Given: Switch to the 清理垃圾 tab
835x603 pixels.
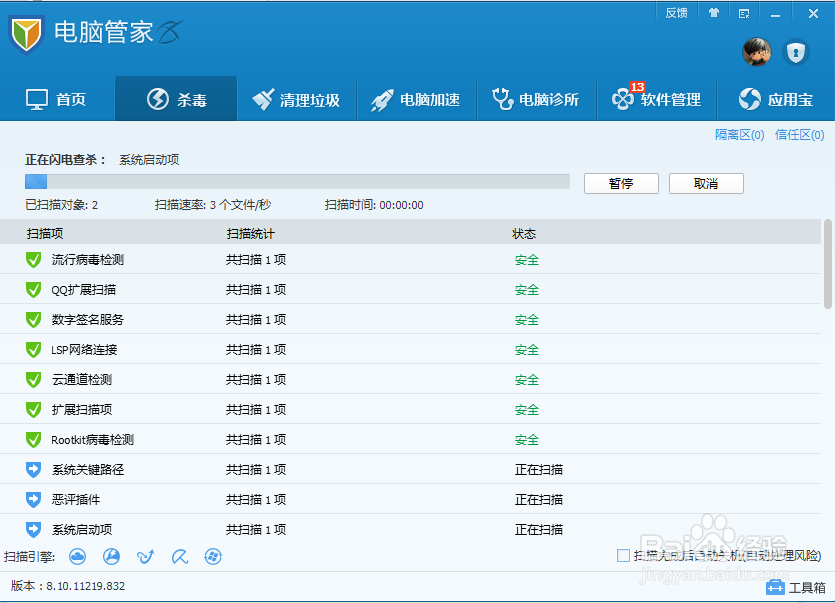Looking at the screenshot, I should pyautogui.click(x=296, y=98).
